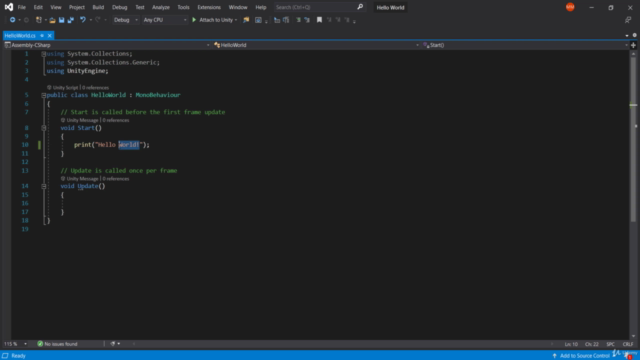Image resolution: width=640 pixels, height=360 pixels.
Task: Click the user account avatar icon
Action: tap(570, 7)
